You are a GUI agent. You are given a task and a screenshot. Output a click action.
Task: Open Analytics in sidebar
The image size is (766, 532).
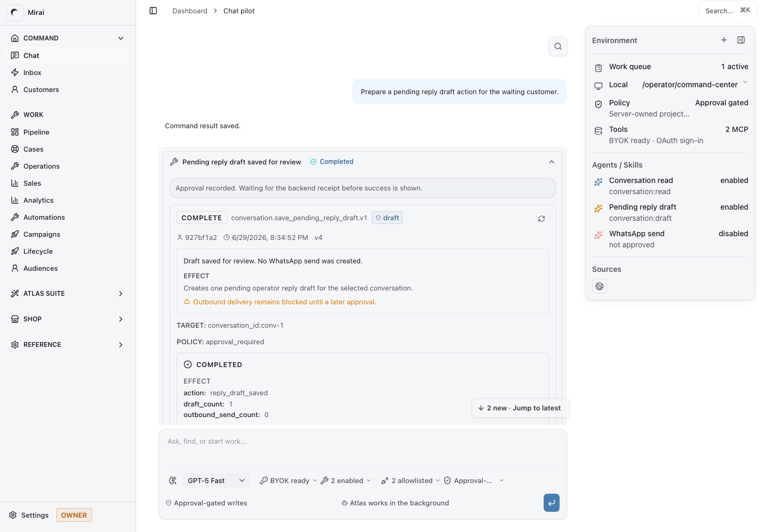click(69, 200)
